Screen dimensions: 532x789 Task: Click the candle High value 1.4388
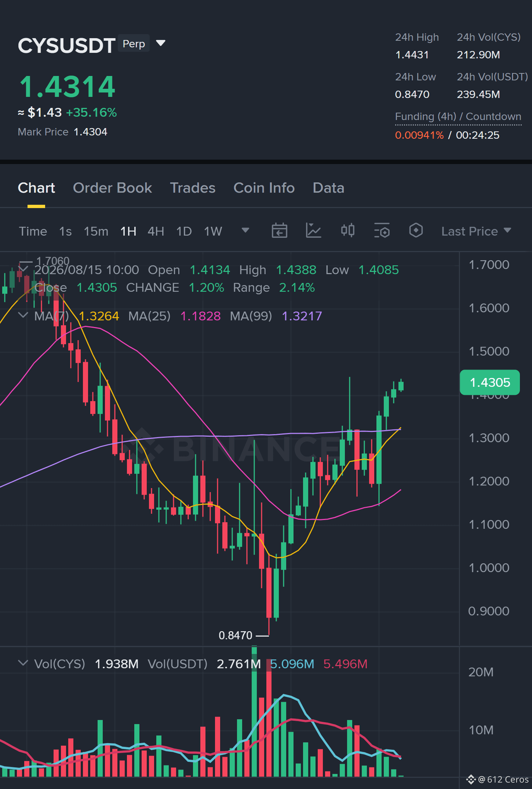296,270
